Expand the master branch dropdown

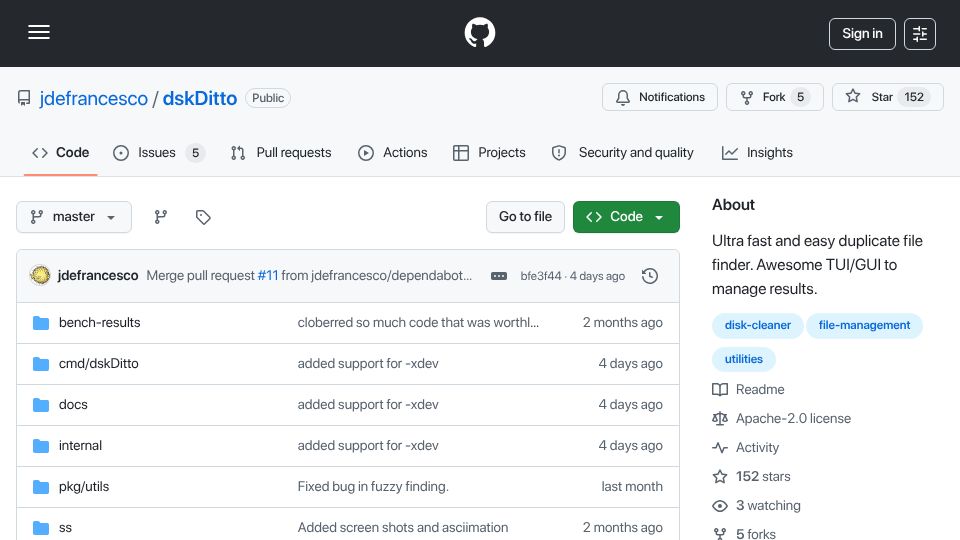pos(73,217)
